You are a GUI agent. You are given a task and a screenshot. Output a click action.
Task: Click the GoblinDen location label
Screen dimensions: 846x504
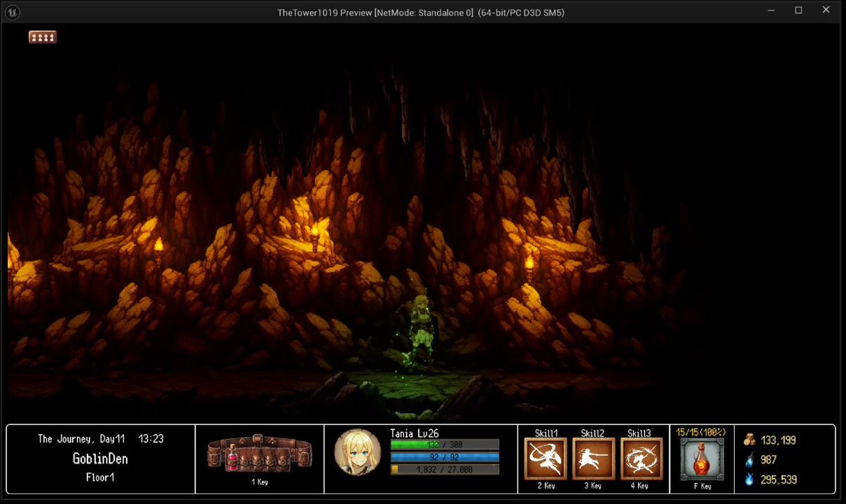click(x=100, y=459)
